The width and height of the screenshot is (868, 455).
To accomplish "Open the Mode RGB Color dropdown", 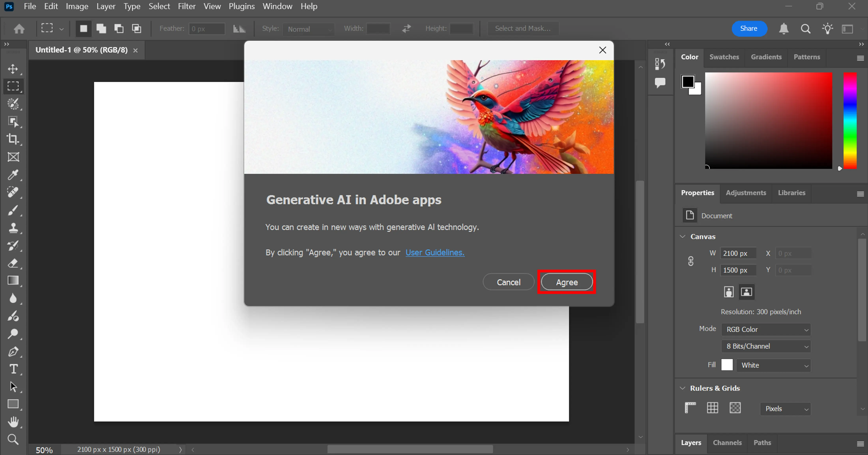I will point(766,329).
